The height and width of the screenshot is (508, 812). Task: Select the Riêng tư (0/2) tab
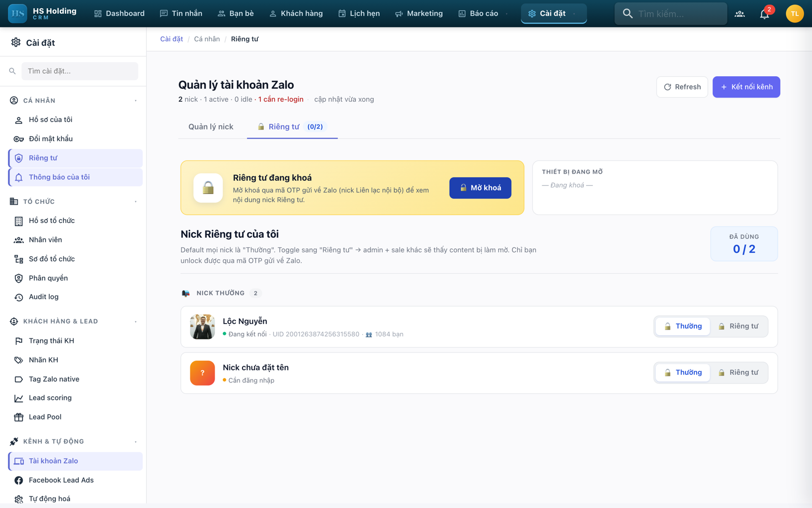point(292,127)
